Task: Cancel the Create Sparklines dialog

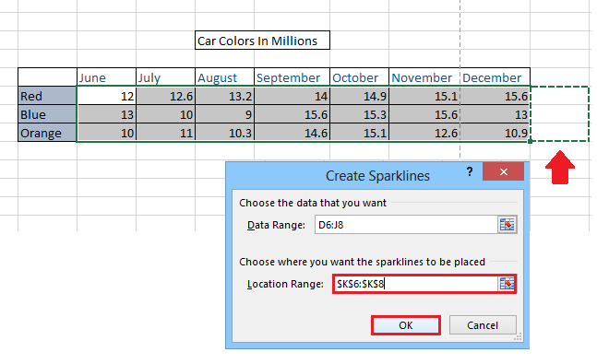Action: tap(483, 325)
